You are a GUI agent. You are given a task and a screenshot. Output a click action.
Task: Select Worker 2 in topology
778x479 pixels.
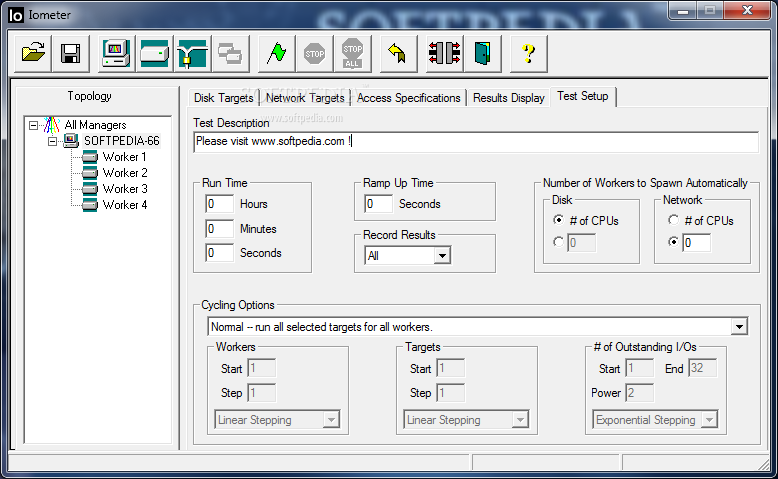(125, 173)
